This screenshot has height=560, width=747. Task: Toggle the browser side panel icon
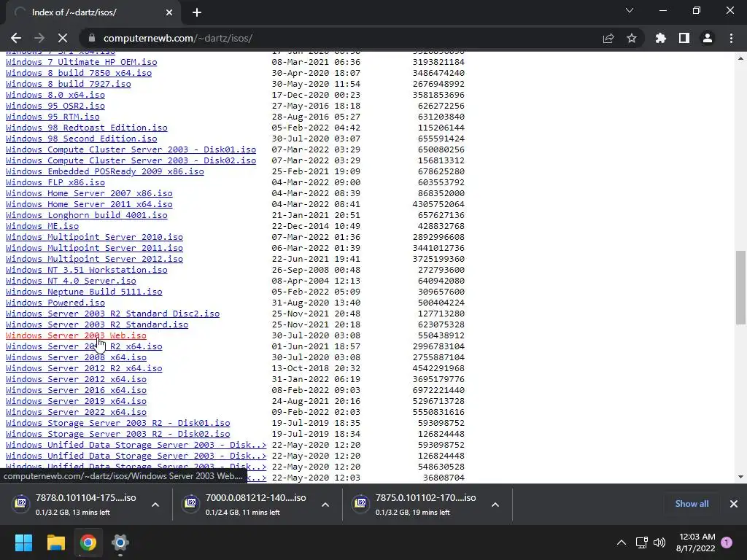(x=684, y=38)
